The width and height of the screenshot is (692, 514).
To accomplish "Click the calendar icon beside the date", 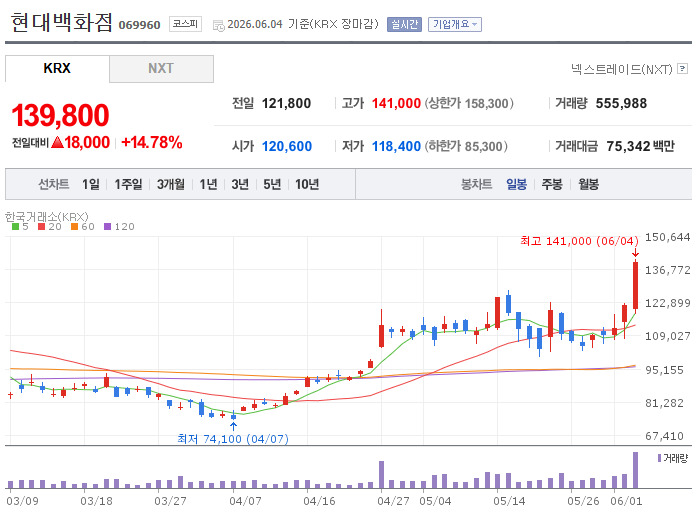I will (218, 26).
